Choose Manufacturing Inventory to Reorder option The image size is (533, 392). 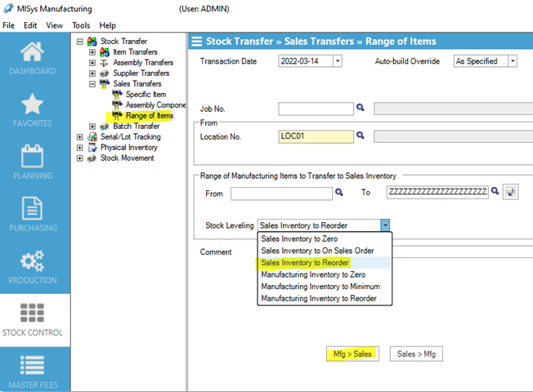[325, 298]
